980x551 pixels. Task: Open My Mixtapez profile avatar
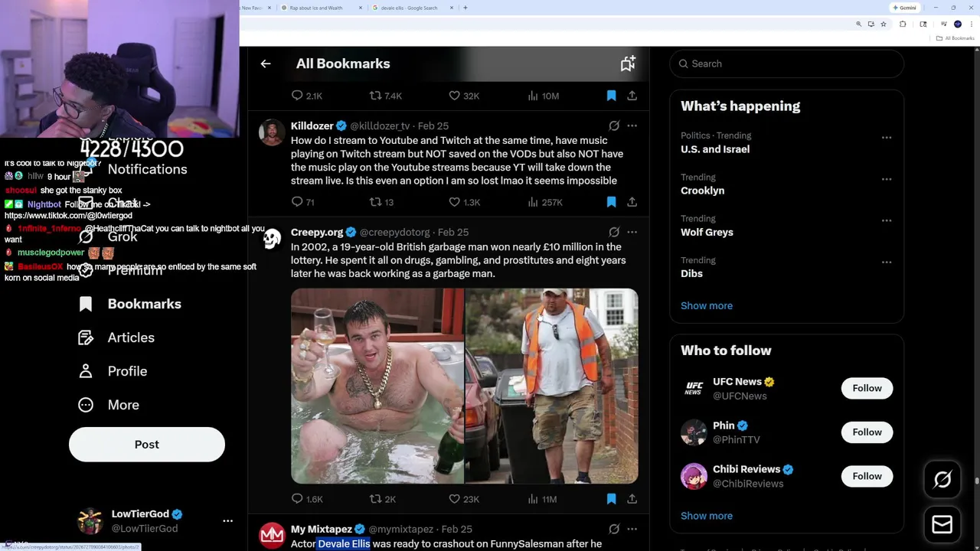[272, 536]
